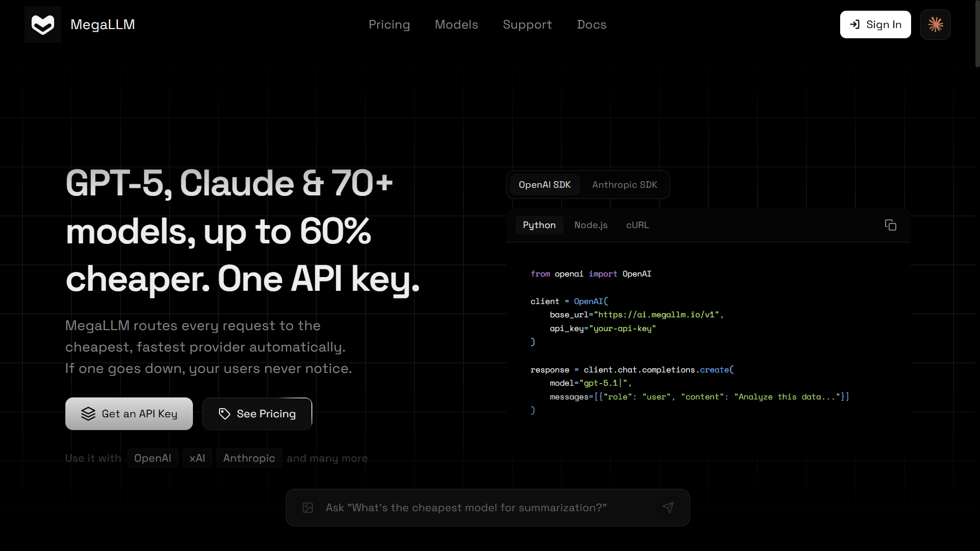Select the xAI provider chip
This screenshot has height=551, width=980.
point(197,458)
